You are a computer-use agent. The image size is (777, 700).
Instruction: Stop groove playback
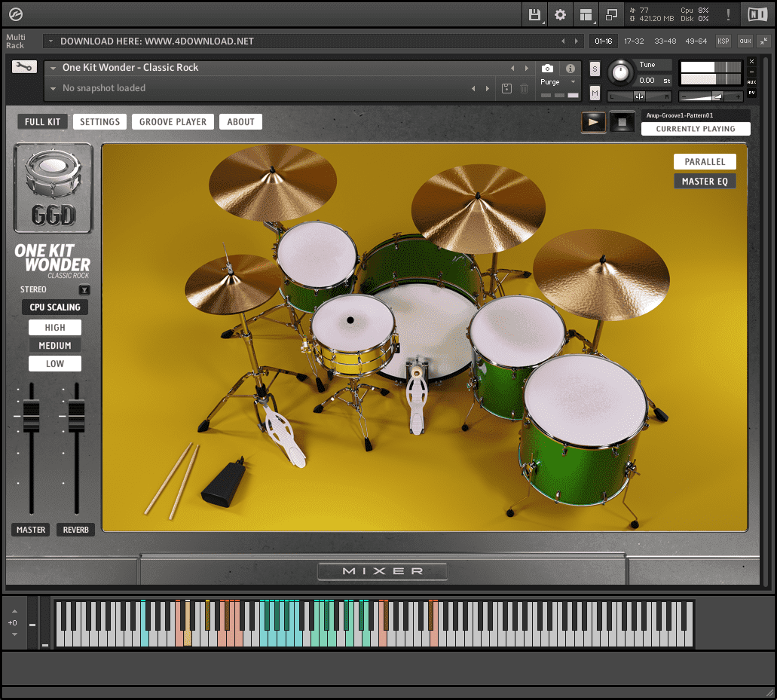click(622, 122)
